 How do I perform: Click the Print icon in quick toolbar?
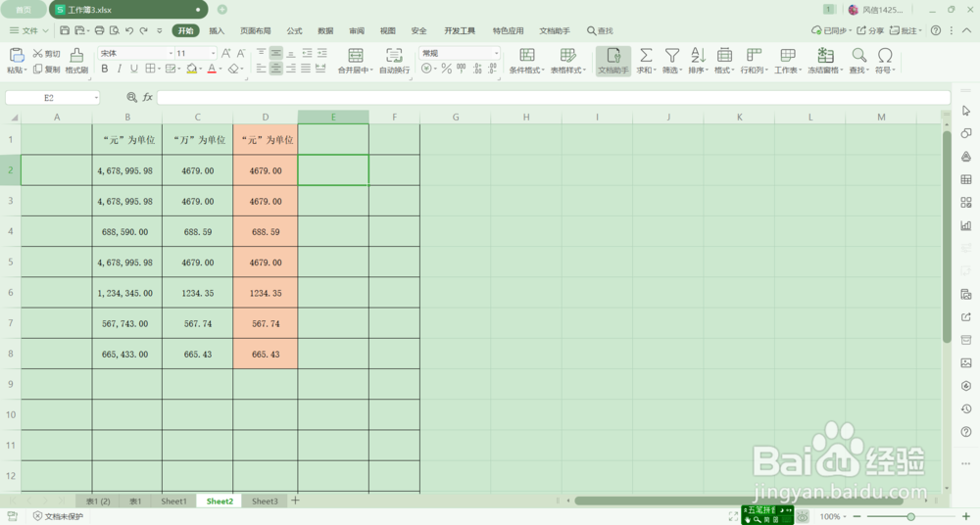(99, 30)
